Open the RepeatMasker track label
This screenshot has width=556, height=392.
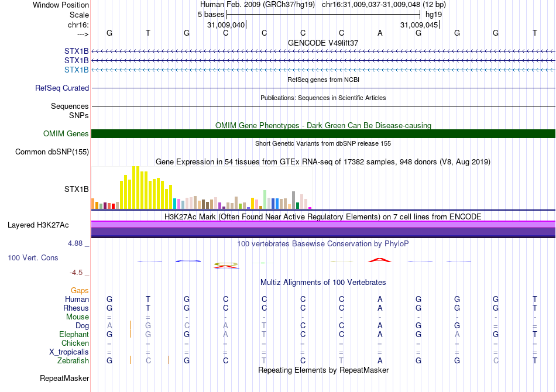pos(64,378)
